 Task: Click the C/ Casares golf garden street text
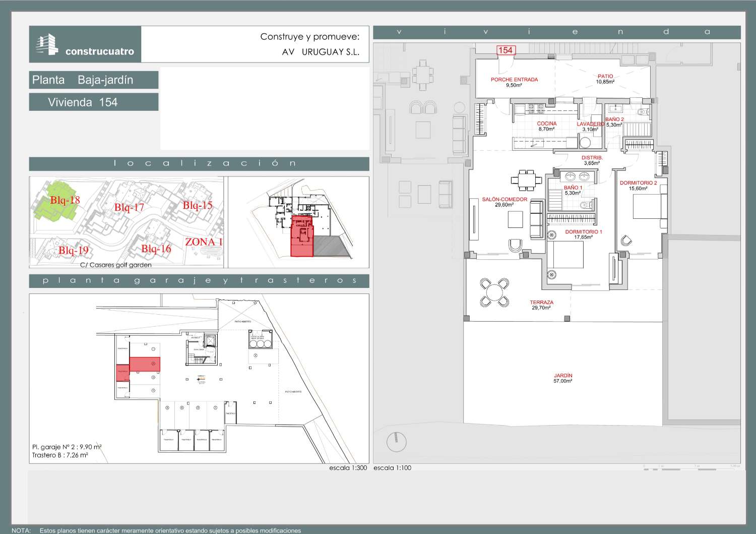[x=116, y=265]
